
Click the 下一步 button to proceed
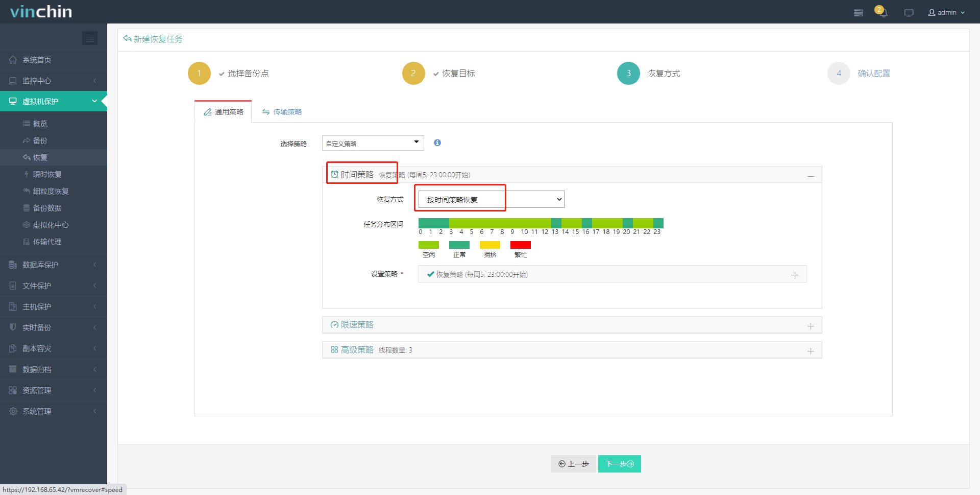tap(619, 464)
